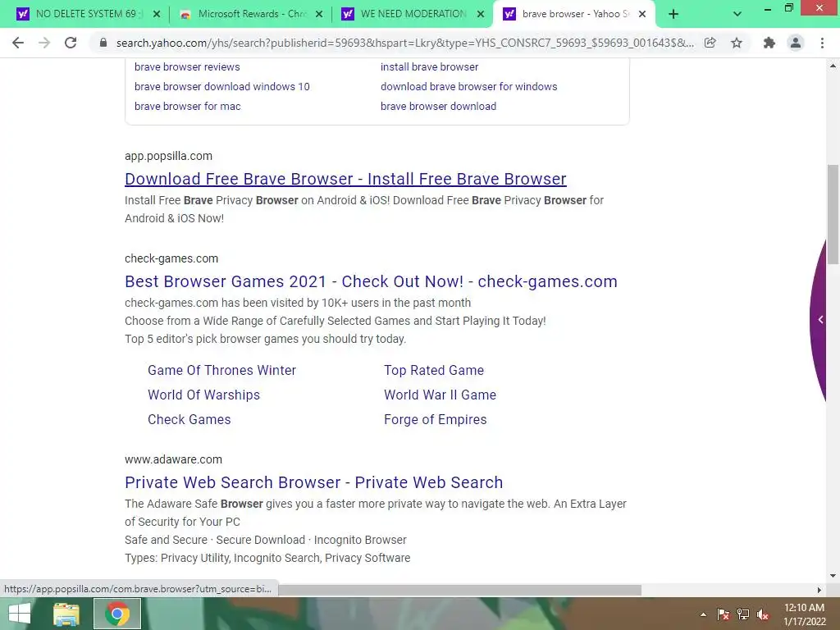Image resolution: width=840 pixels, height=630 pixels.
Task: Click the forward navigation arrow
Action: pos(44,43)
